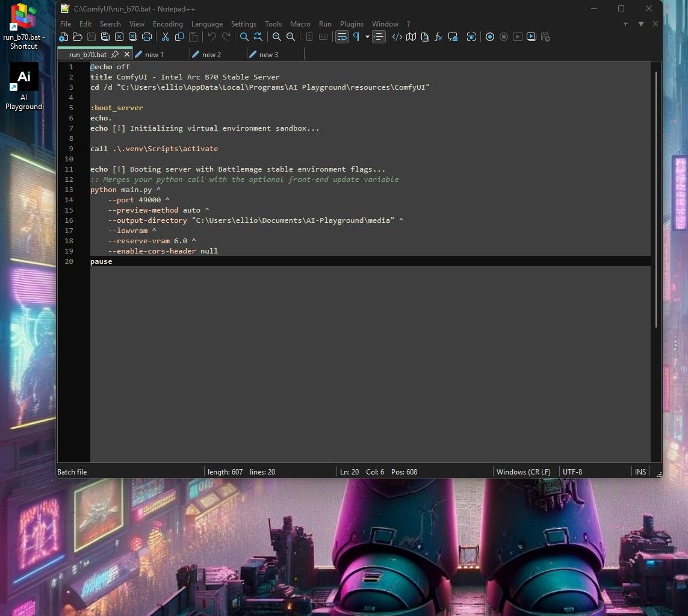The width and height of the screenshot is (688, 616).
Task: Open the Tools menu
Action: click(x=273, y=23)
